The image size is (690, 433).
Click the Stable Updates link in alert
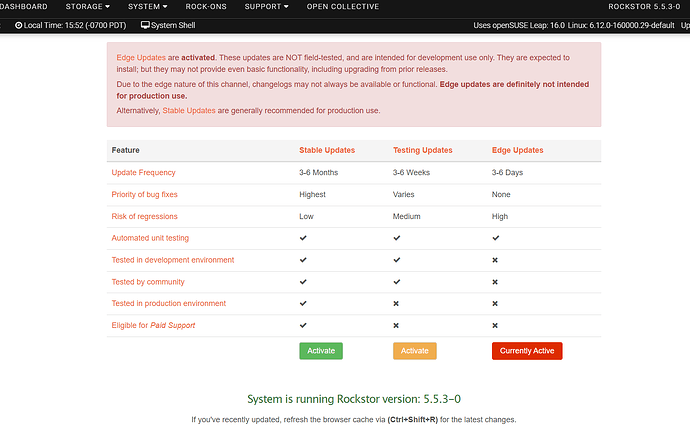click(189, 110)
